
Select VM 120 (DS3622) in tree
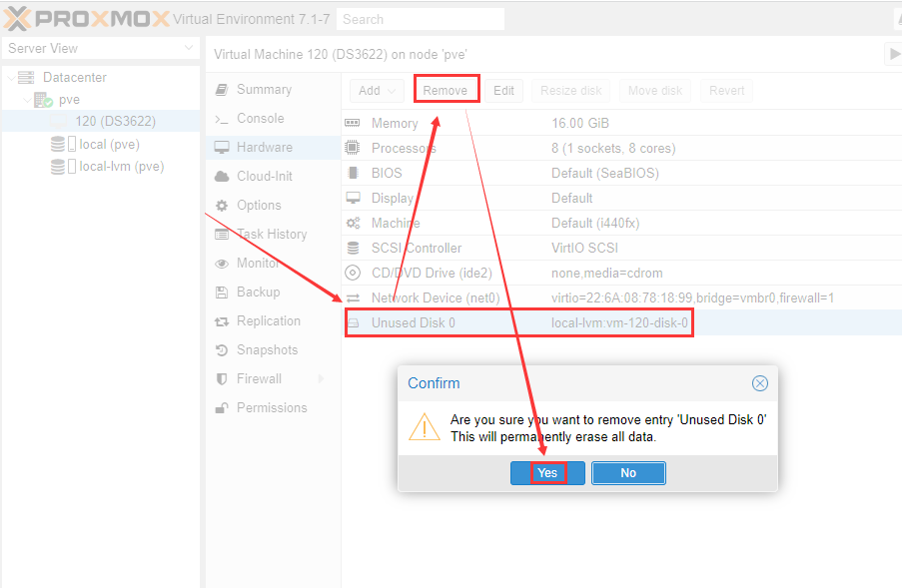point(101,121)
